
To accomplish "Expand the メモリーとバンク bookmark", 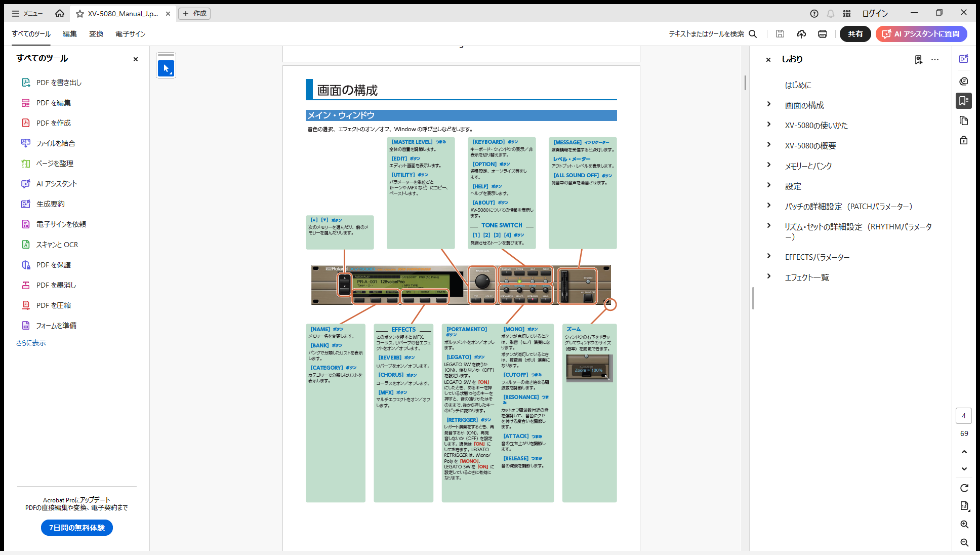I will 769,165.
